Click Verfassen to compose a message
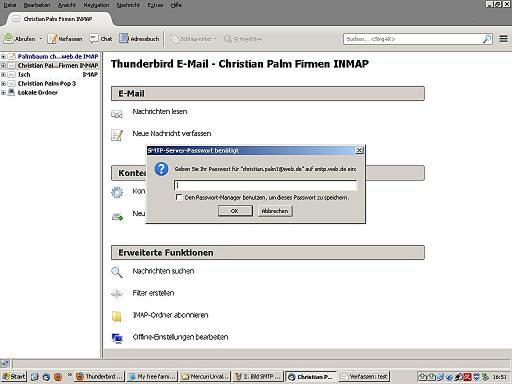512x384 pixels. point(65,39)
